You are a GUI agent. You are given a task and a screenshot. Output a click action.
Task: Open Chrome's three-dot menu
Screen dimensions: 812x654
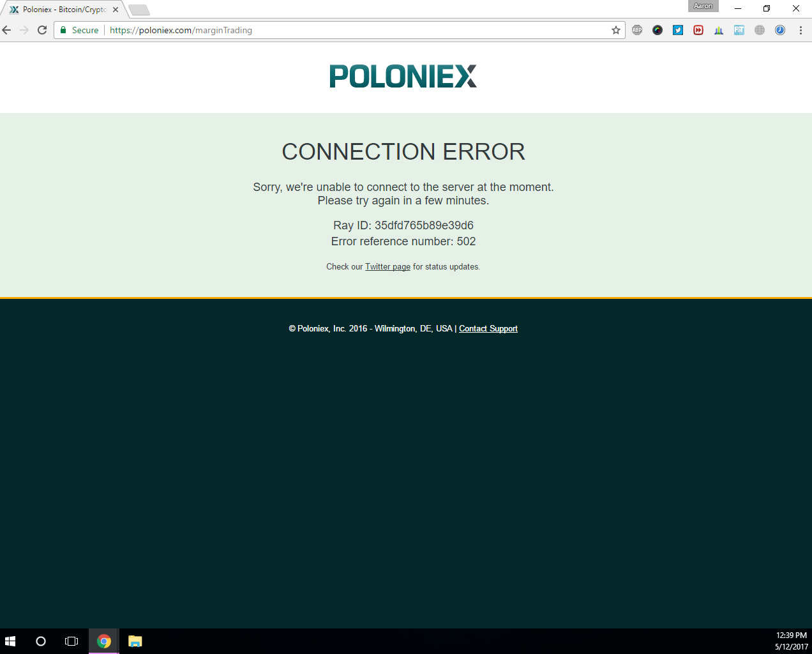pyautogui.click(x=801, y=30)
